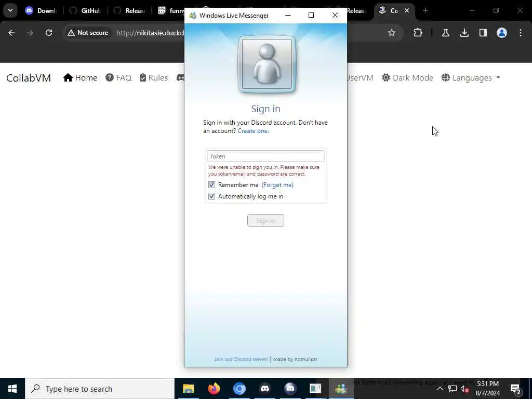Open the FAQ nav link
532x399 pixels.
(x=118, y=78)
